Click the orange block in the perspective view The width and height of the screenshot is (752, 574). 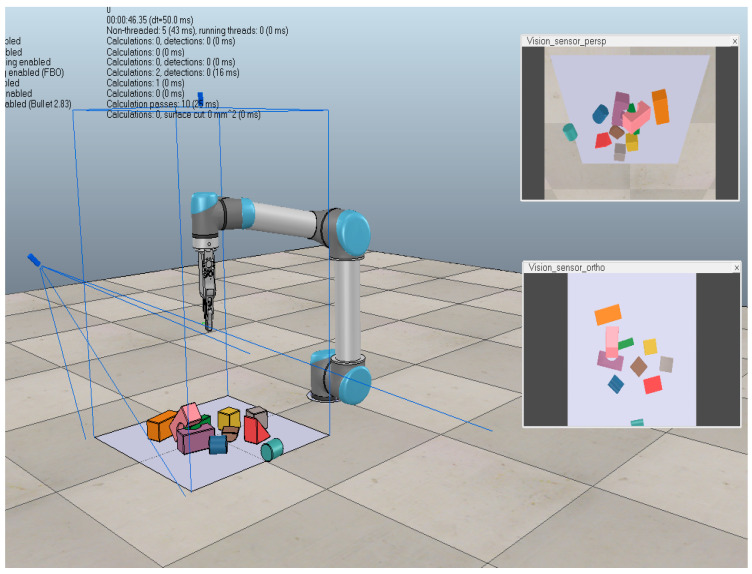(660, 106)
